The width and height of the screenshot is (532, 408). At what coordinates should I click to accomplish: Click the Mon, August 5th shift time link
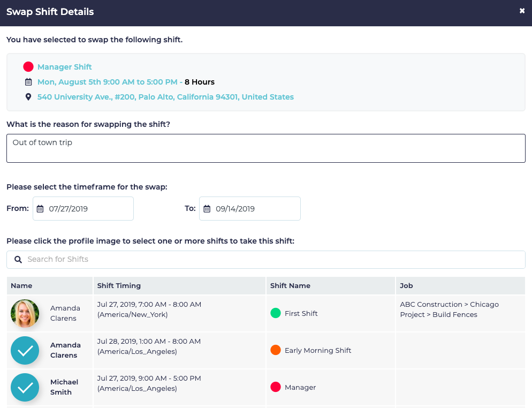click(x=107, y=82)
